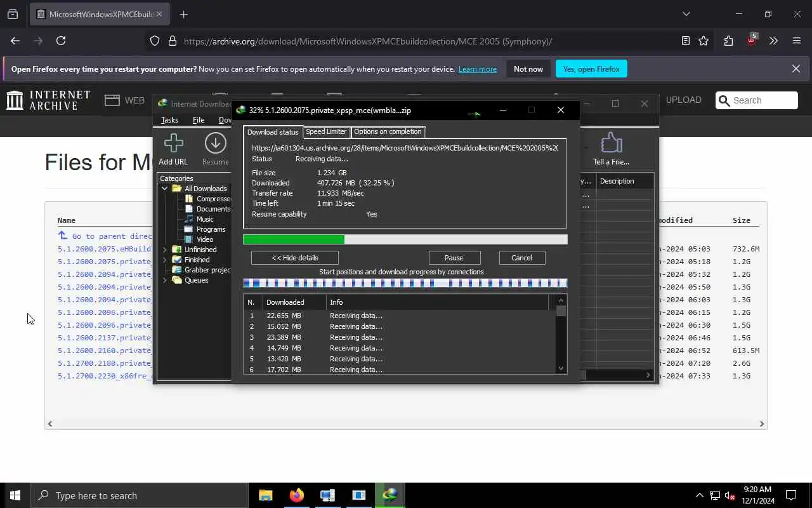Toggle Reader view icon in address bar
This screenshot has height=508, width=812.
[686, 41]
